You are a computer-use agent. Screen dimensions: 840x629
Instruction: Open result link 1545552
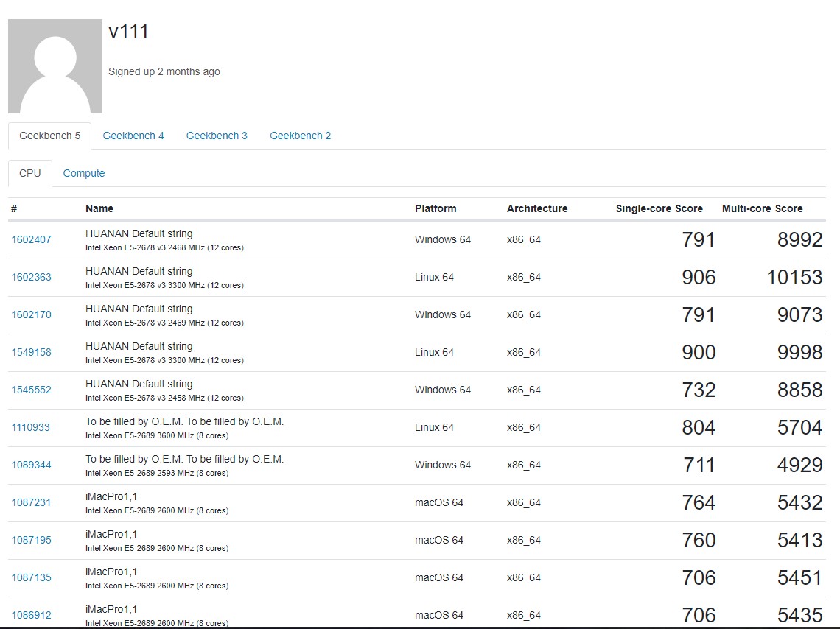32,389
